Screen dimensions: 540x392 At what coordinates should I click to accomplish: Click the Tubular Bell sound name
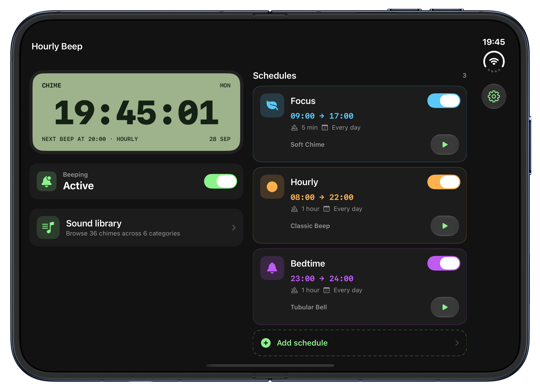(x=308, y=307)
